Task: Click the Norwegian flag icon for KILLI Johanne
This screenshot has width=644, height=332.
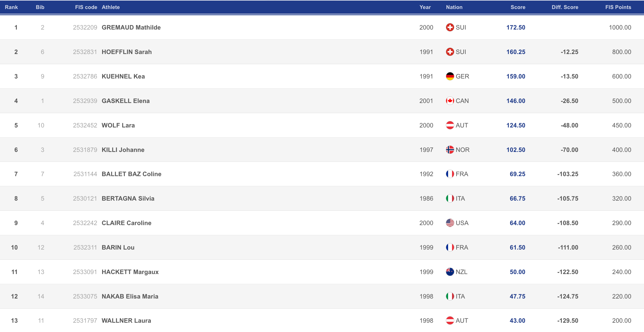Action: [x=450, y=150]
